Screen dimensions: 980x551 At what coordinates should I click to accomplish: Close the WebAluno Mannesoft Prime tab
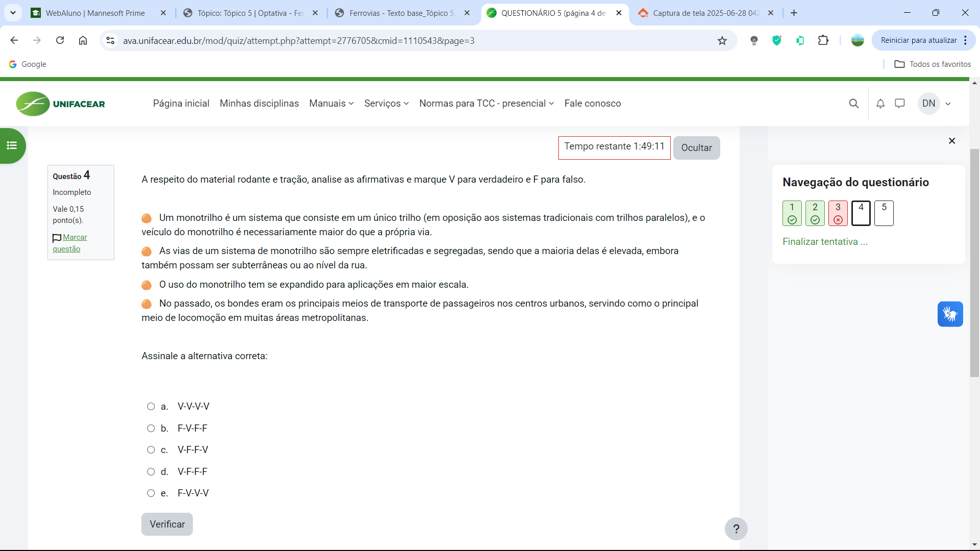click(163, 13)
